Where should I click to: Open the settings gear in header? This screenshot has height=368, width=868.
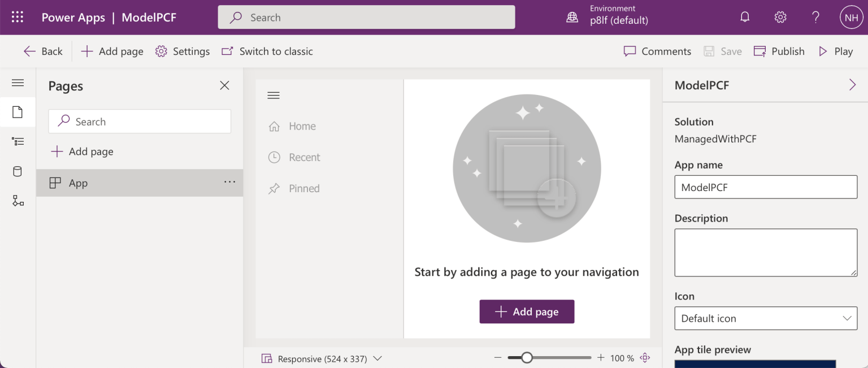click(x=780, y=18)
